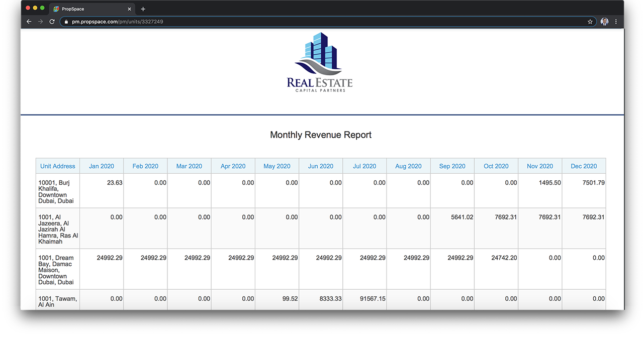This screenshot has width=644, height=338.
Task: Click the Aug 2020 column header
Action: pos(408,166)
